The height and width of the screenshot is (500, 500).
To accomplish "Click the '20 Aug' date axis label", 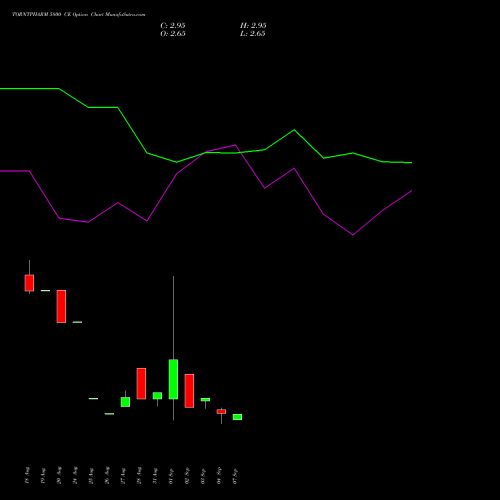I will coord(59,476).
